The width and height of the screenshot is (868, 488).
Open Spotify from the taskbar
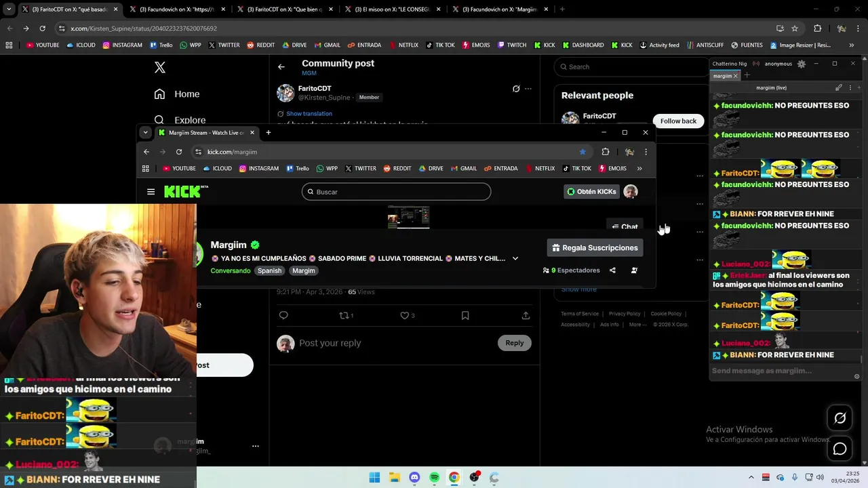coord(434,478)
